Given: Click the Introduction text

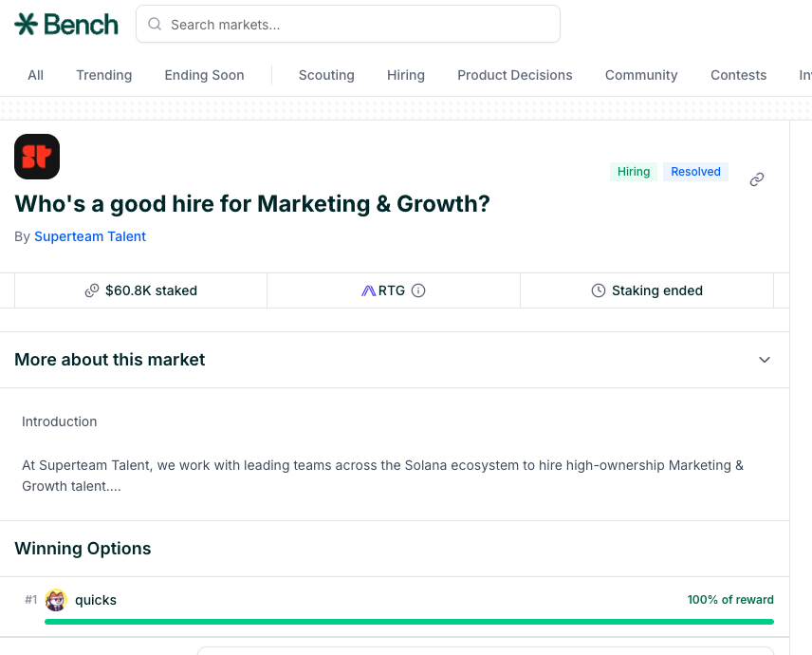Looking at the screenshot, I should coord(59,421).
